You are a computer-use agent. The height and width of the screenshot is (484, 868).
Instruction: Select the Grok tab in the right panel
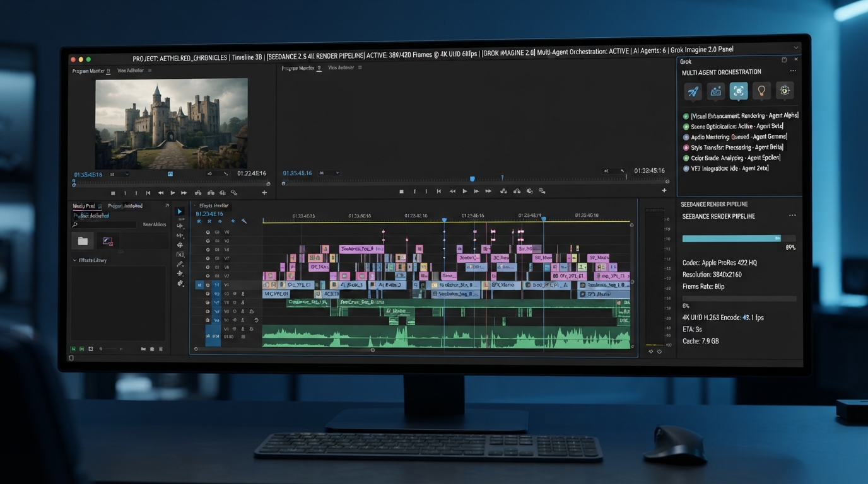pyautogui.click(x=686, y=62)
